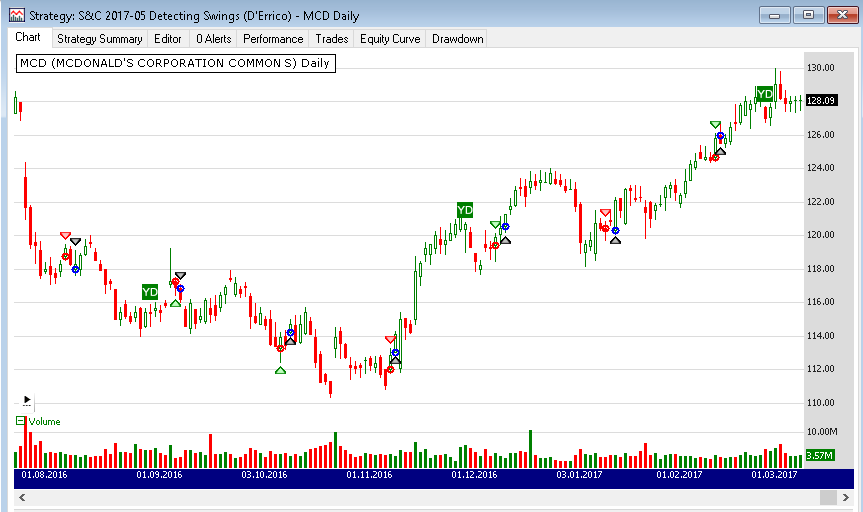
Task: Click the chart application icon in title bar
Action: (16, 16)
